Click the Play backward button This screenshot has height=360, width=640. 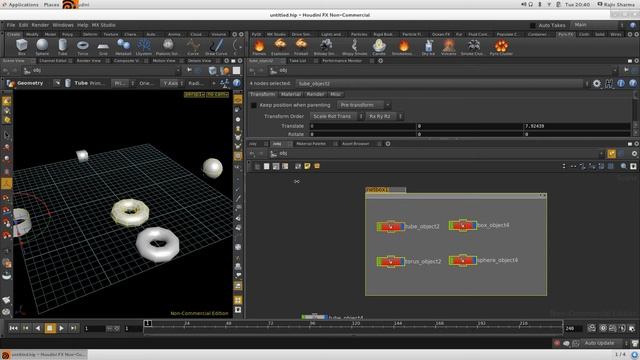(38, 328)
